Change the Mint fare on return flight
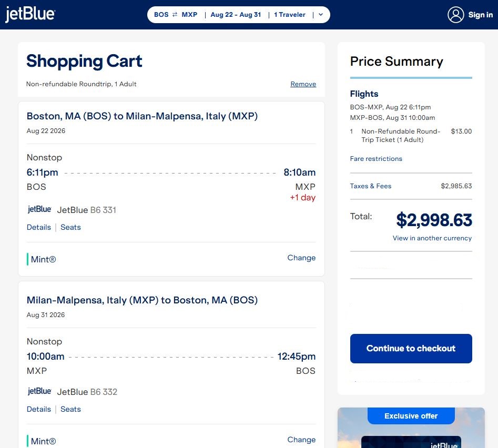The image size is (498, 448). click(x=301, y=440)
